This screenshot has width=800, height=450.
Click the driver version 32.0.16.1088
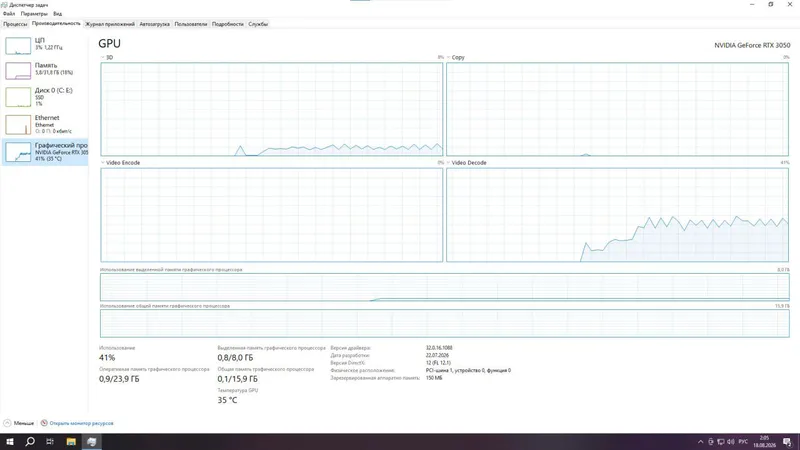click(439, 348)
